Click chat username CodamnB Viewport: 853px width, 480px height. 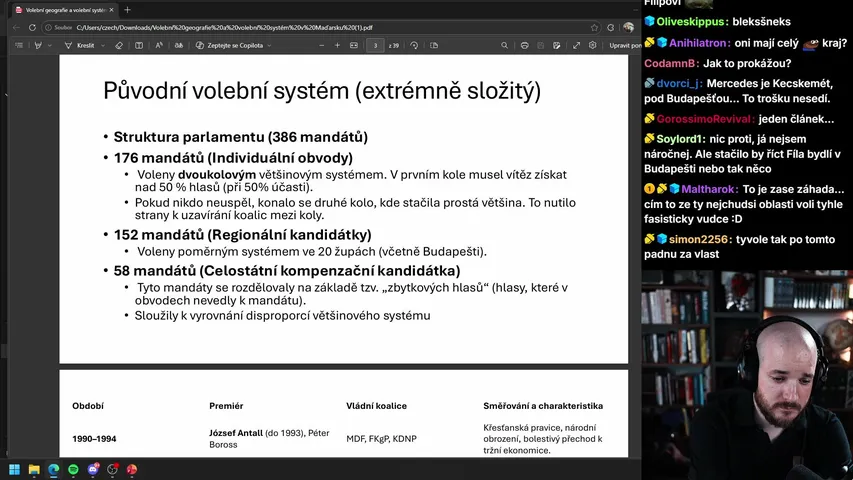pos(671,63)
